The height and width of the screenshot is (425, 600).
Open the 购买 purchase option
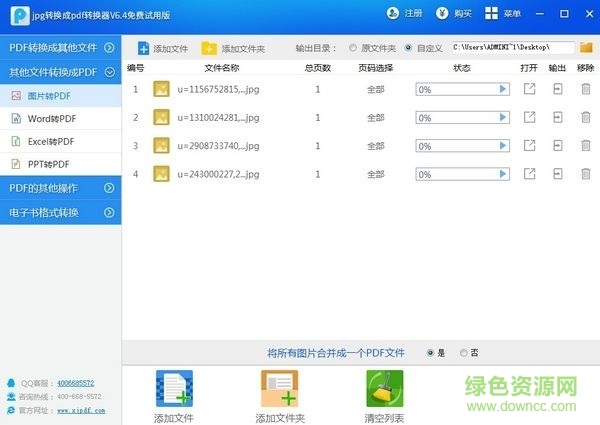[x=453, y=13]
